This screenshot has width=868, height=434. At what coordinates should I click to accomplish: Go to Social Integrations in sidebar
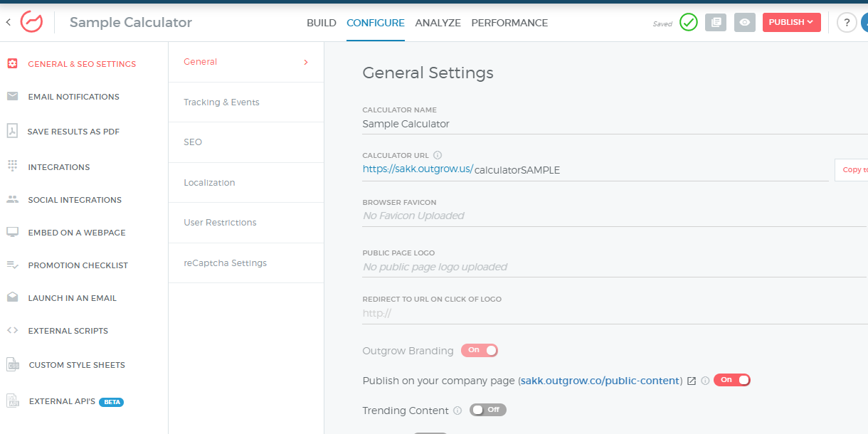tap(75, 200)
